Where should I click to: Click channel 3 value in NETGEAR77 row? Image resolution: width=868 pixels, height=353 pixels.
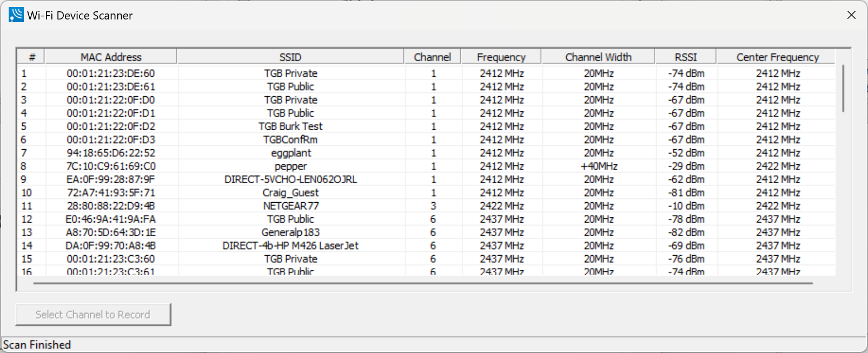[x=433, y=205]
